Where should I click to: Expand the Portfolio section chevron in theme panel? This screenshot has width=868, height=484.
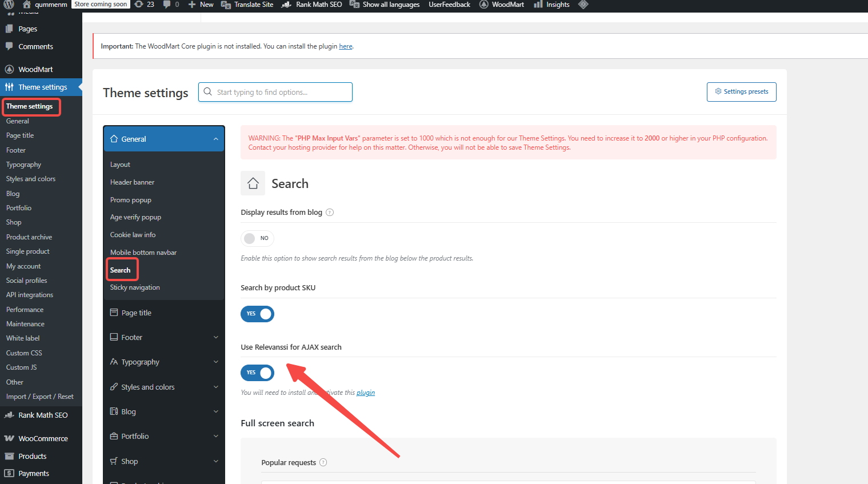coord(216,436)
